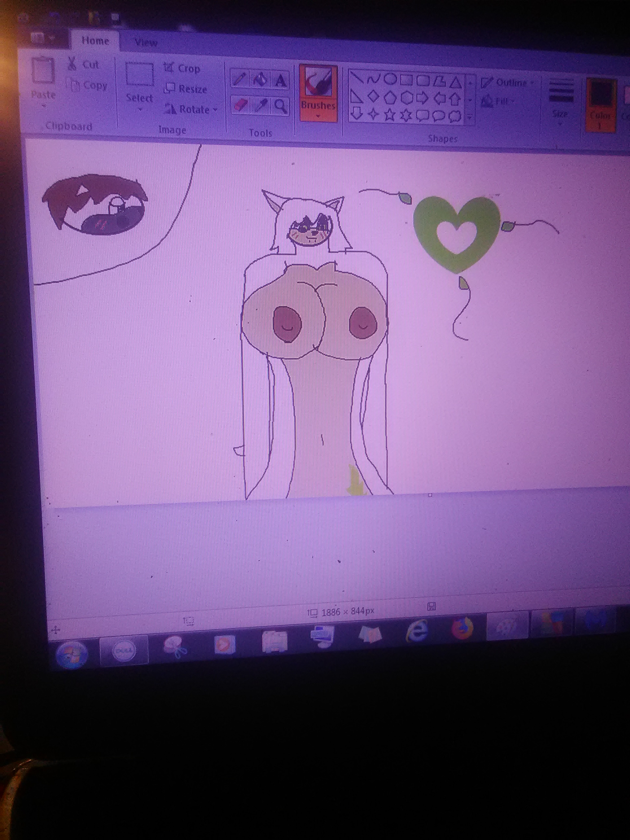Open Firefox from the taskbar

462,628
